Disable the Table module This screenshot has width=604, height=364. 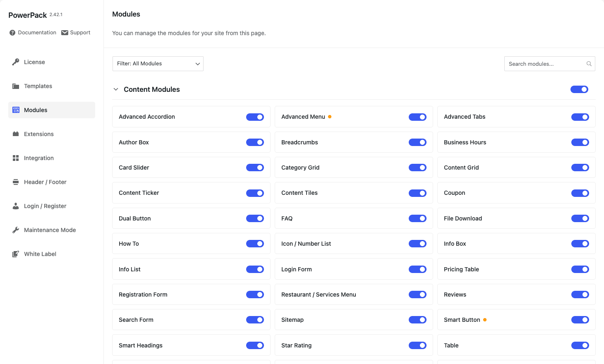[580, 345]
